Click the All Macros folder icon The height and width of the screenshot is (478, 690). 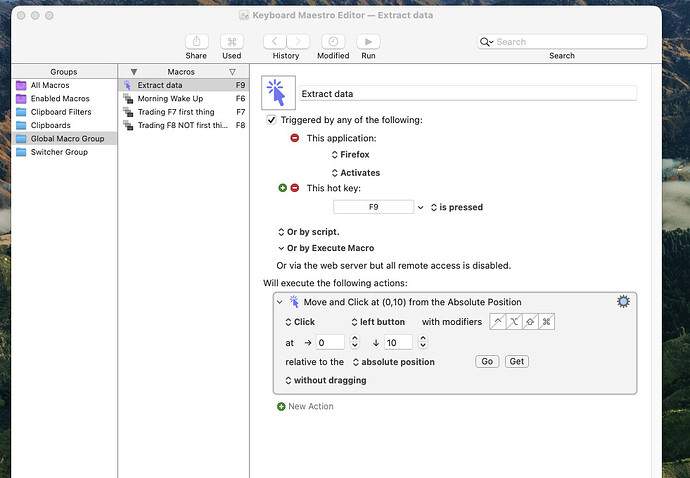pos(21,85)
